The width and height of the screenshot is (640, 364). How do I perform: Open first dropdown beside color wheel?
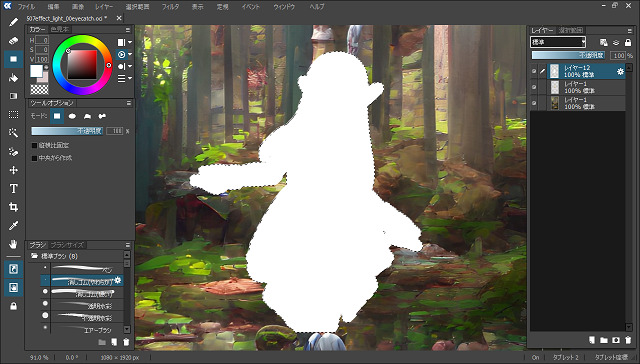124,42
